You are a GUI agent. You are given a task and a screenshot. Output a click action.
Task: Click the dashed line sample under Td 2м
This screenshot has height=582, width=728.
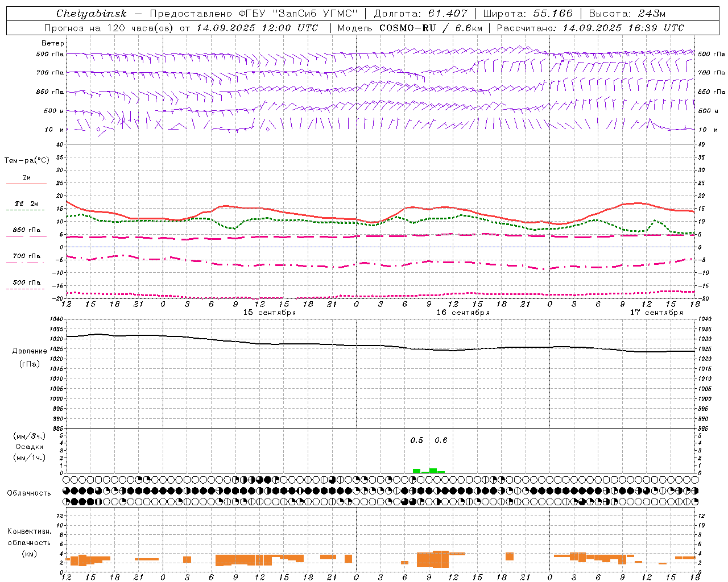[25, 210]
